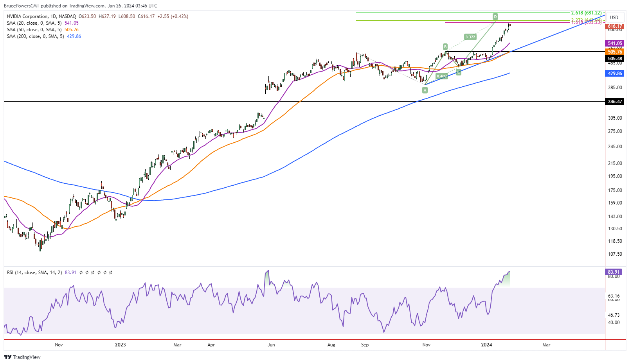Screen dimensions: 630x364
Task: Click the 275.00 price axis label
Action: 615,131
